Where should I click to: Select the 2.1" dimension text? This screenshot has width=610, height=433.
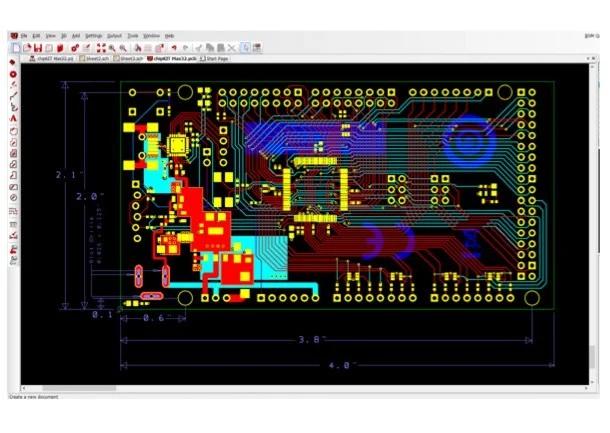70,175
